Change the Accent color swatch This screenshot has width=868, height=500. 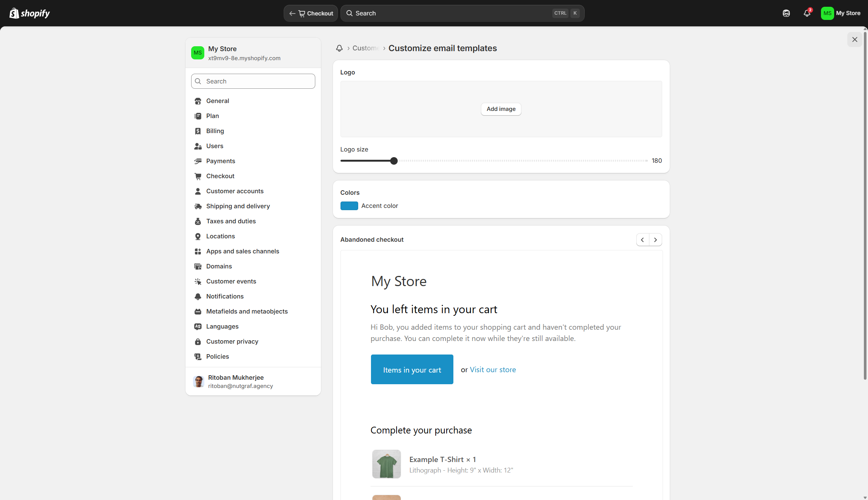point(349,206)
